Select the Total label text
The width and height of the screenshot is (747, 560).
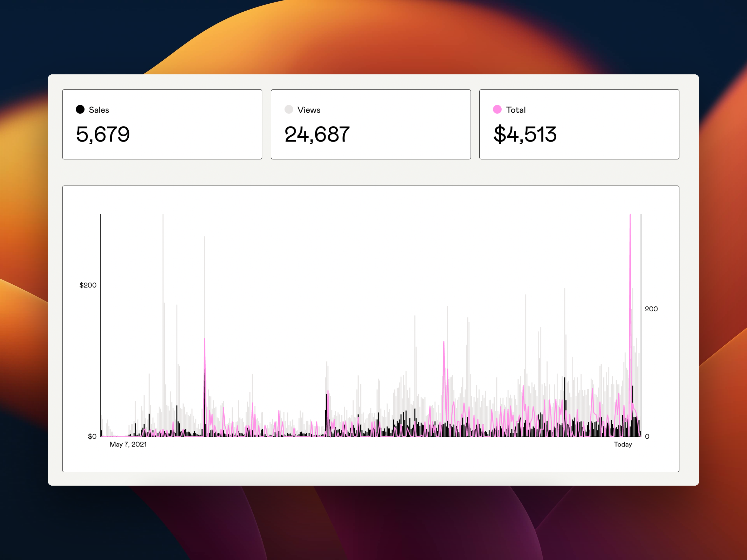pyautogui.click(x=516, y=110)
